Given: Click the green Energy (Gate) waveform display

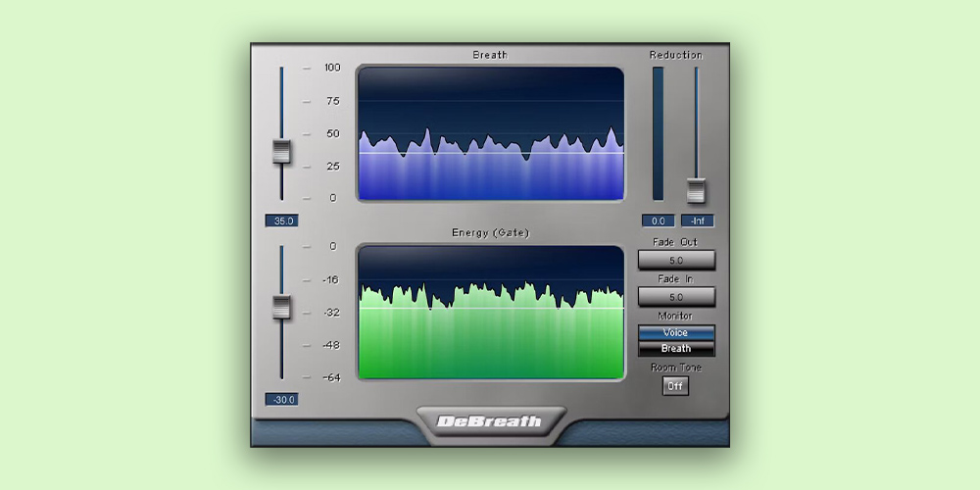Looking at the screenshot, I should [x=490, y=313].
